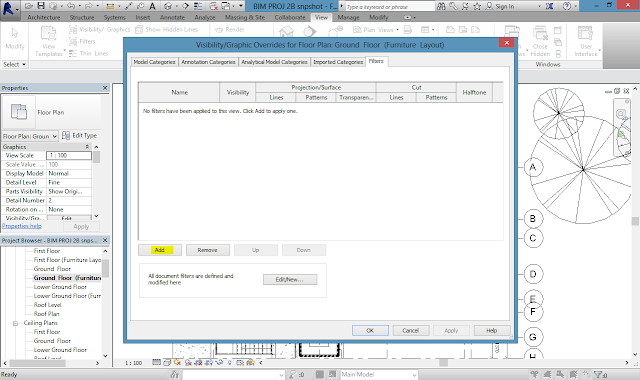The height and width of the screenshot is (380, 640).
Task: Click the favorites star icon in title bar
Action: click(x=477, y=6)
